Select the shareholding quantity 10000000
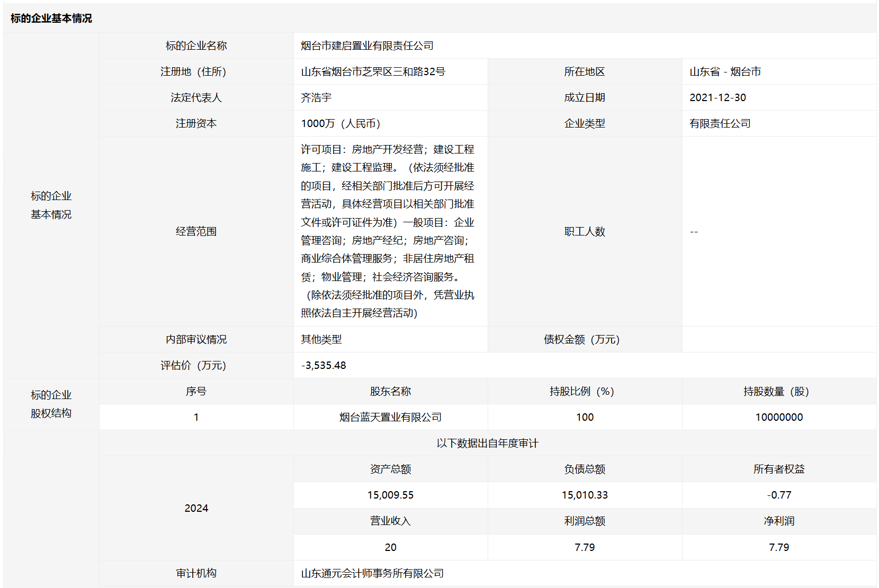Image resolution: width=879 pixels, height=588 pixels. click(779, 418)
